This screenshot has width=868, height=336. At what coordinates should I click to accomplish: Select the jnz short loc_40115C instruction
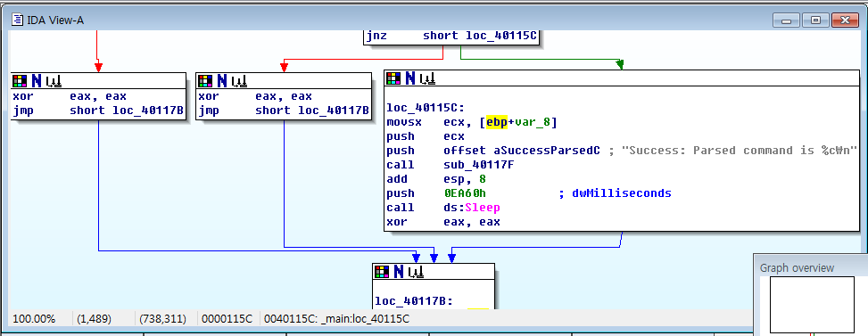pyautogui.click(x=451, y=36)
